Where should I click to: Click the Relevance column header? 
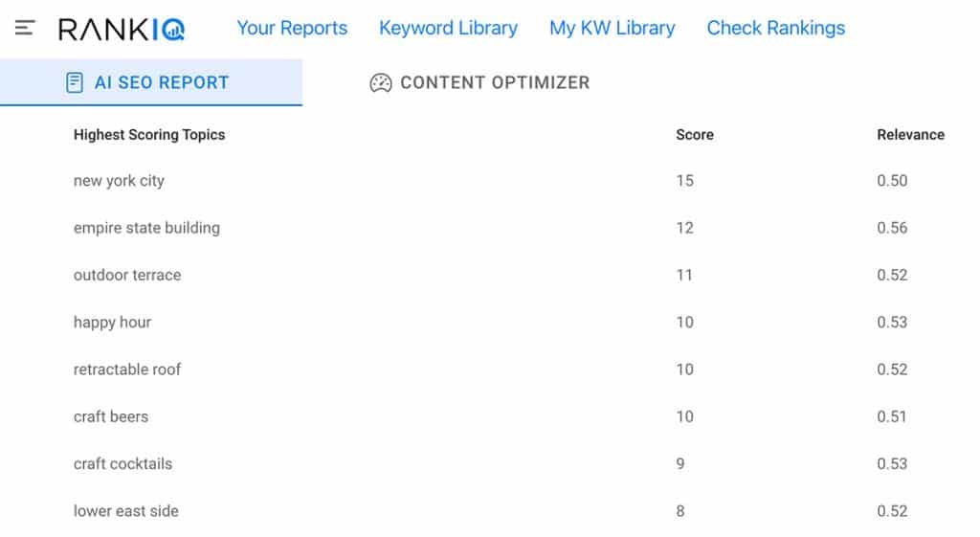pyautogui.click(x=911, y=134)
